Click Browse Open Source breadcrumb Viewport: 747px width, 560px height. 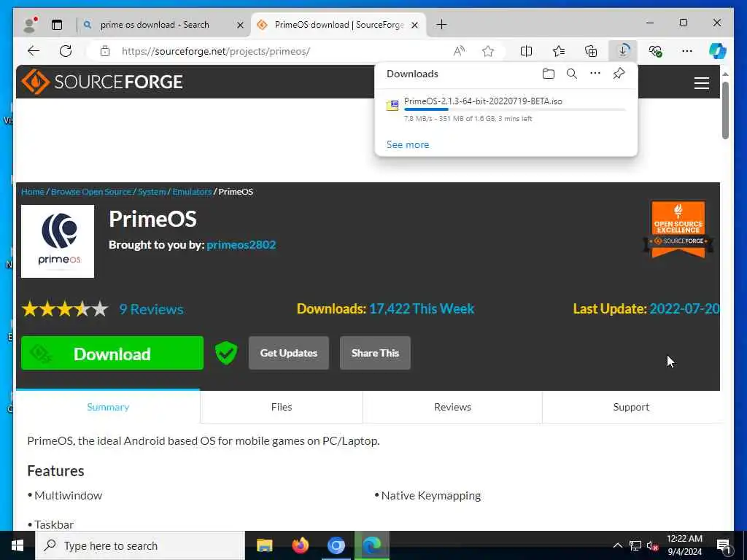(91, 192)
